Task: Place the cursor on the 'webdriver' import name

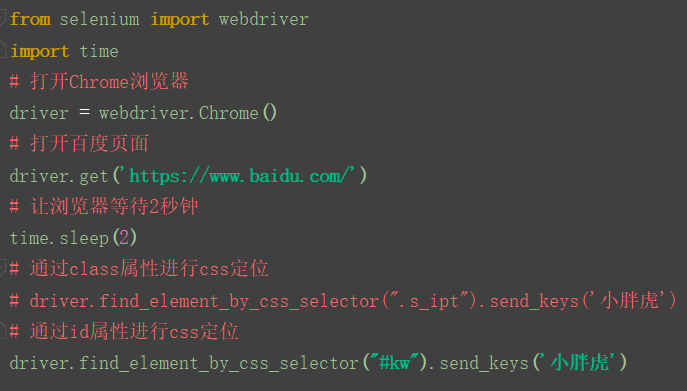Action: pos(264,19)
